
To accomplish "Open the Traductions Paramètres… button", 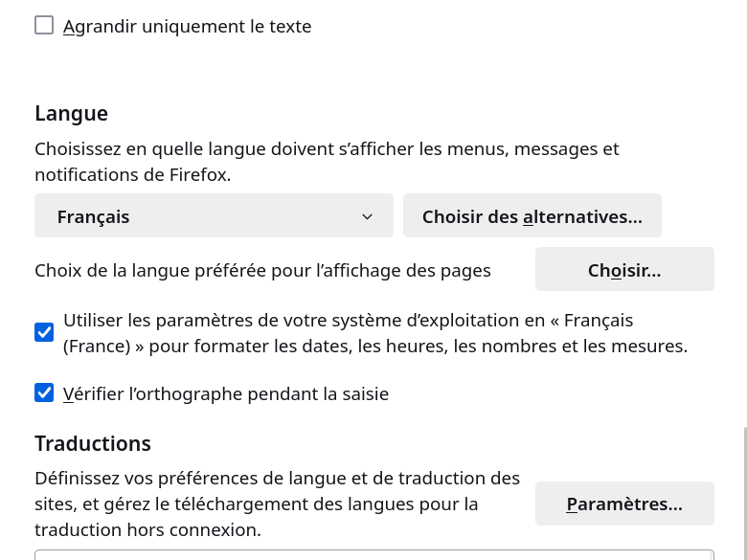I will pos(624,504).
